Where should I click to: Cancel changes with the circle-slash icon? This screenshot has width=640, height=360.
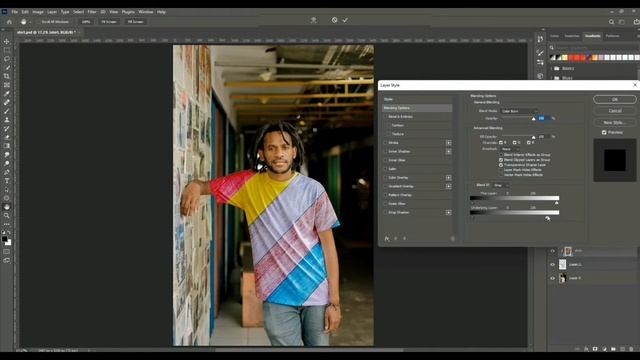coord(334,20)
